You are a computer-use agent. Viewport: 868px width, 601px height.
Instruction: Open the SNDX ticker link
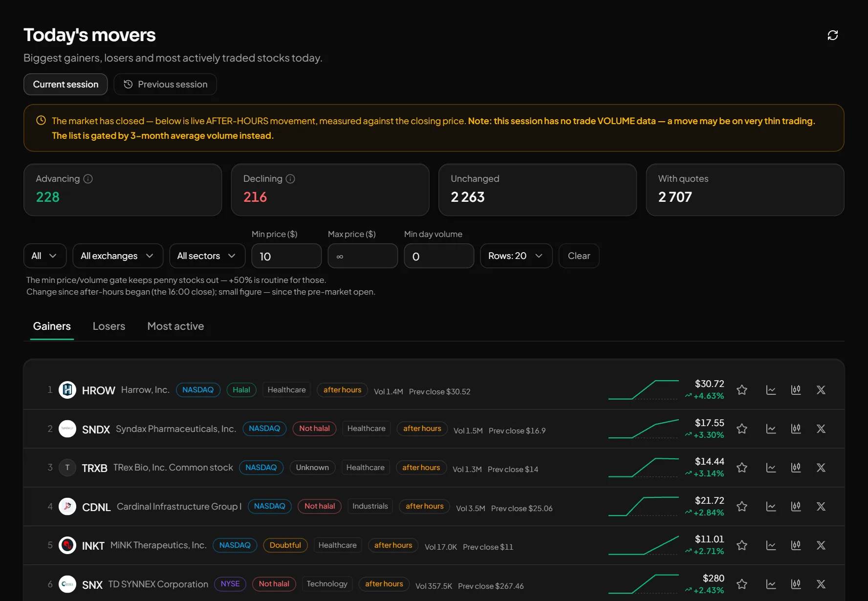click(96, 429)
